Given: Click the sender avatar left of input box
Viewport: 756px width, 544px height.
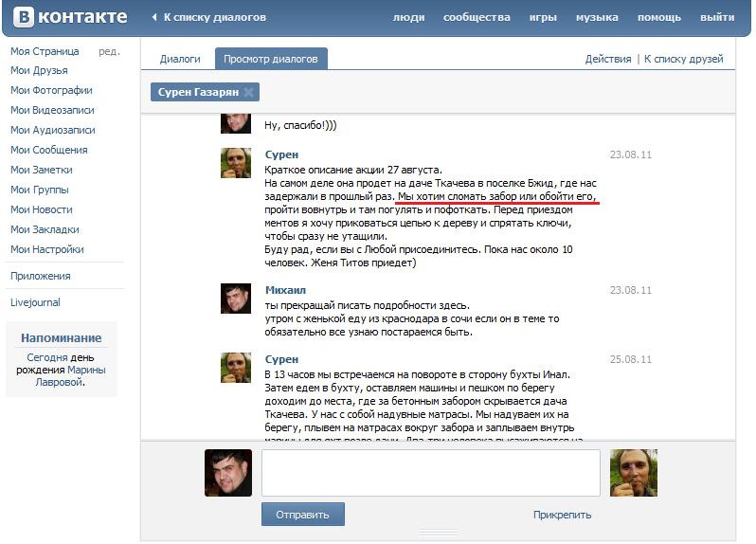Looking at the screenshot, I should [228, 473].
